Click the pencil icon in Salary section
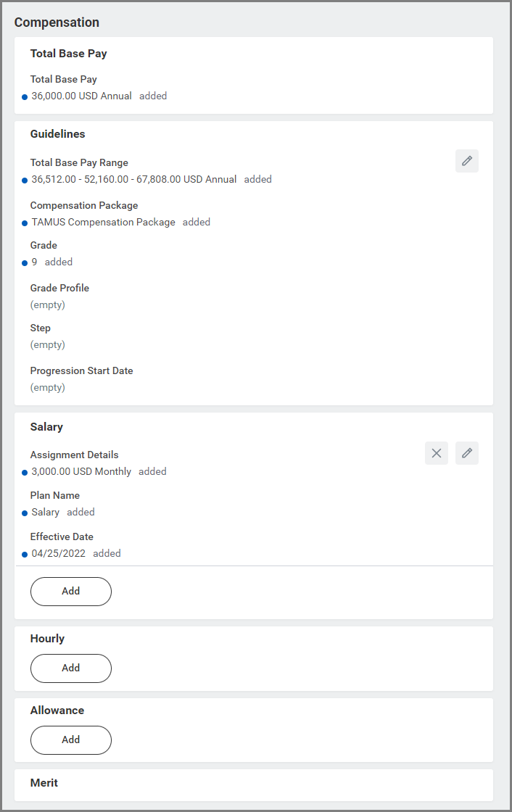This screenshot has width=512, height=812. pyautogui.click(x=467, y=453)
